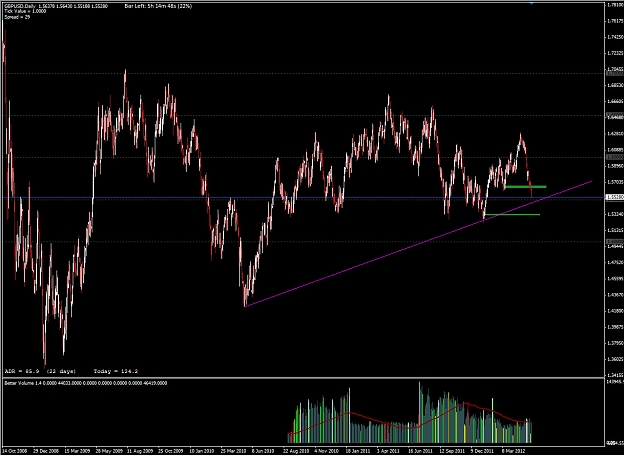The image size is (625, 456).
Task: Click the blue chart shift triangle marker
Action: (x=531, y=3)
